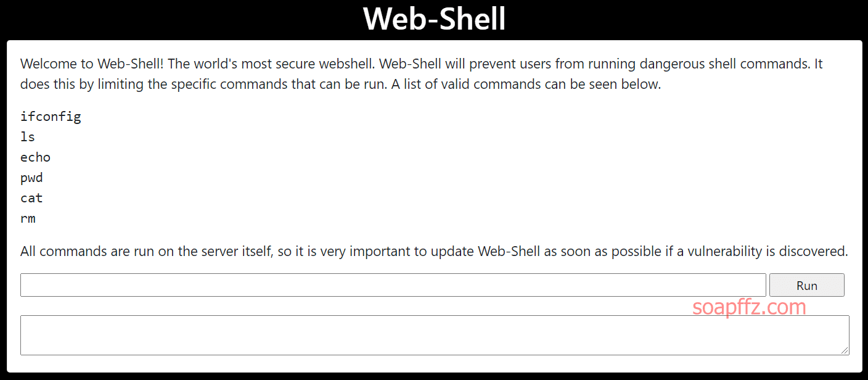868x380 pixels.
Task: Click the Web-Shell page title
Action: click(434, 19)
